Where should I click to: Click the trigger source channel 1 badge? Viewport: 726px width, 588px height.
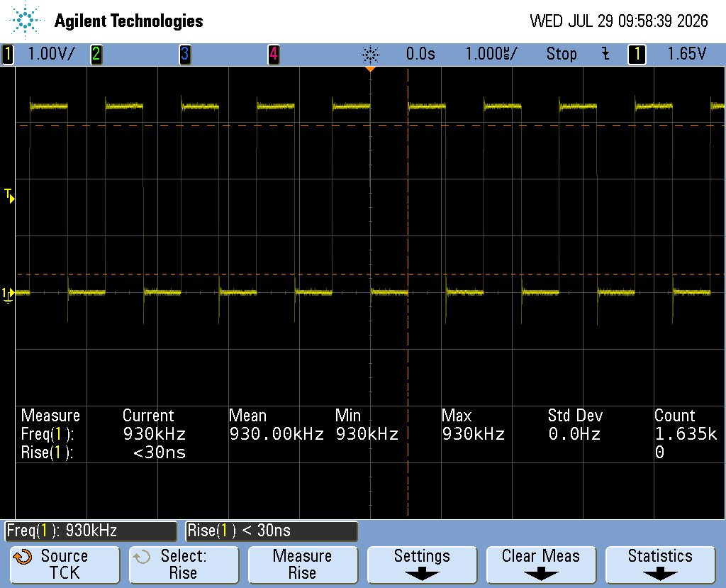point(637,54)
